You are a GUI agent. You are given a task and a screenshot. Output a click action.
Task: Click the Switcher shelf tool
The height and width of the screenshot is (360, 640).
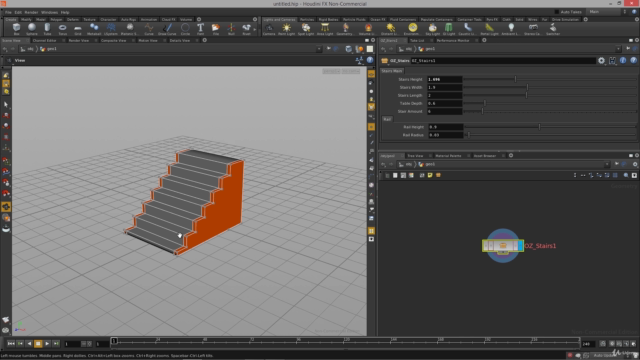pyautogui.click(x=553, y=29)
